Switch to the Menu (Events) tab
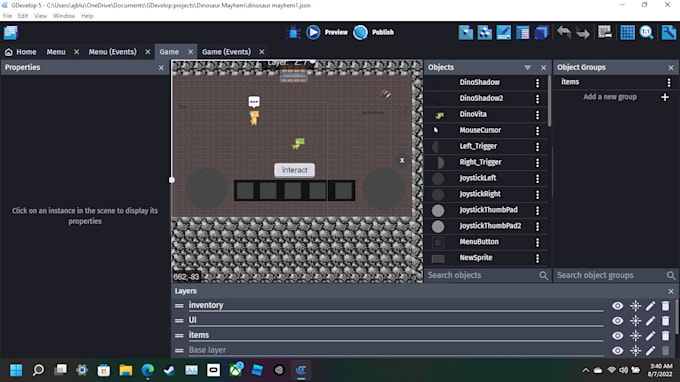The width and height of the screenshot is (680, 382). point(112,52)
